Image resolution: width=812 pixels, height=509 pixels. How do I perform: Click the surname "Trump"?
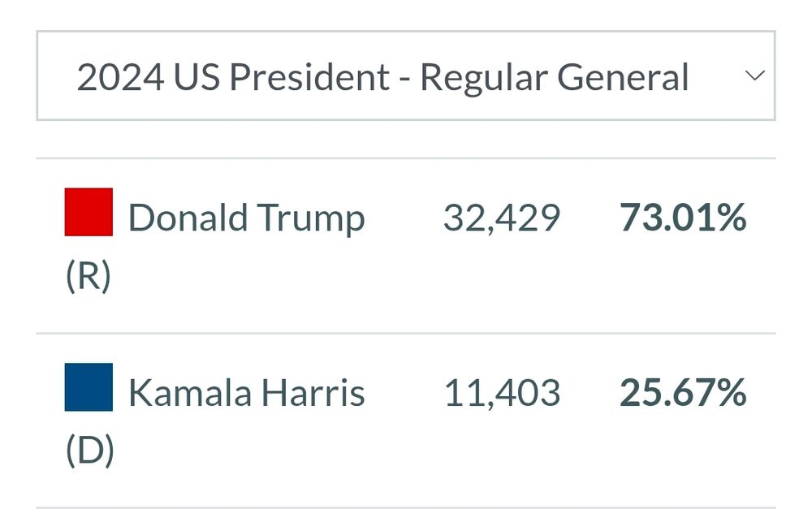click(311, 218)
